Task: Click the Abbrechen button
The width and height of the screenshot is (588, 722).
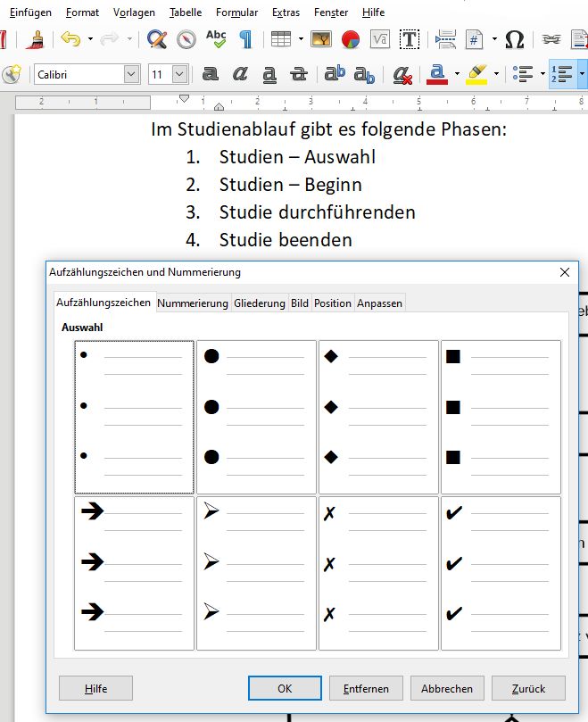Action: (x=447, y=688)
